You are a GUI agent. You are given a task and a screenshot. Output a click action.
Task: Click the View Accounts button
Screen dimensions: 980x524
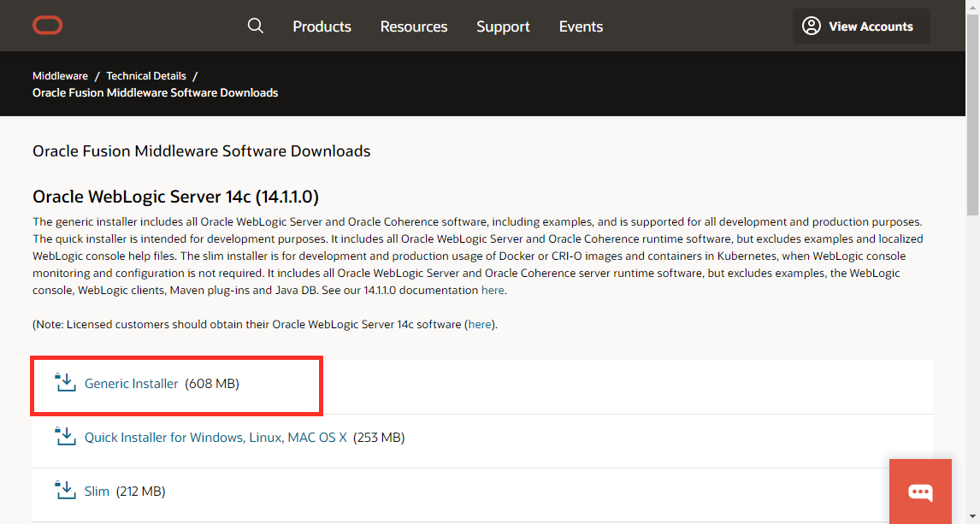click(x=861, y=26)
